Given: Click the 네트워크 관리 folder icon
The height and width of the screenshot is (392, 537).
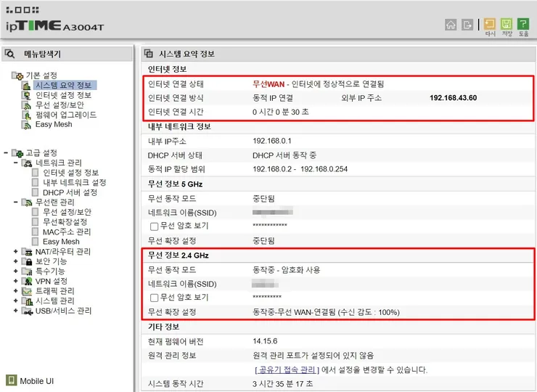Looking at the screenshot, I should tap(27, 163).
